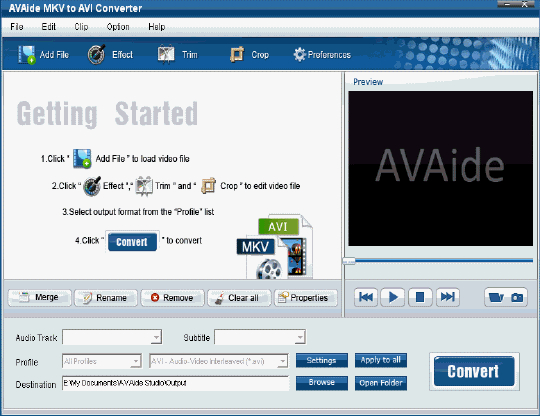Click the Browse button

(322, 383)
